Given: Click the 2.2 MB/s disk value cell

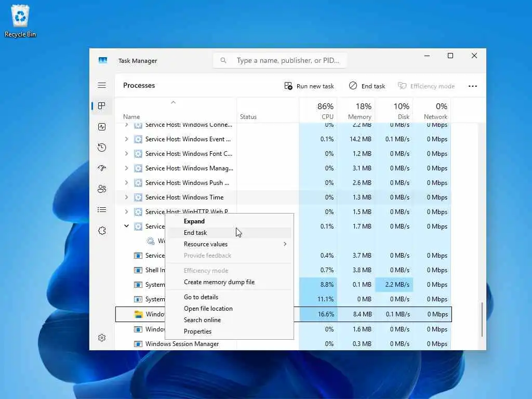Looking at the screenshot, I should coord(394,285).
